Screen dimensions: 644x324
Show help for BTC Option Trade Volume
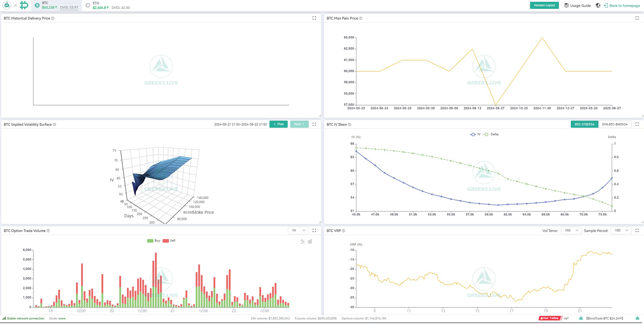(48, 230)
